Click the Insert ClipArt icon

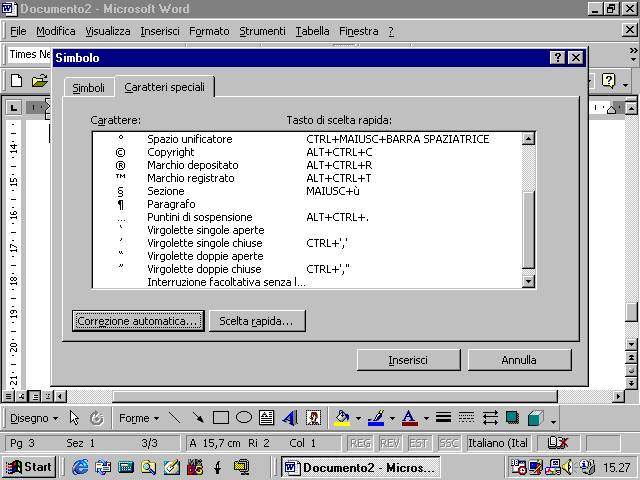click(x=313, y=418)
